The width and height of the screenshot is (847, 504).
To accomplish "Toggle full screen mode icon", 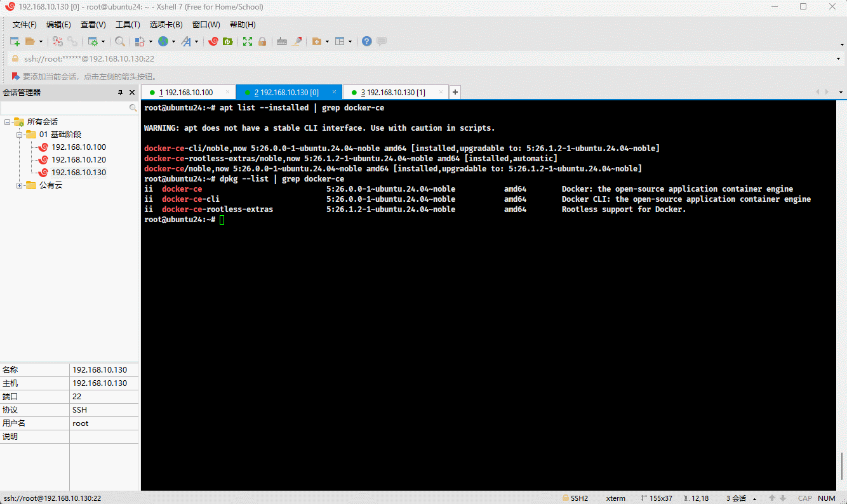I will click(248, 41).
